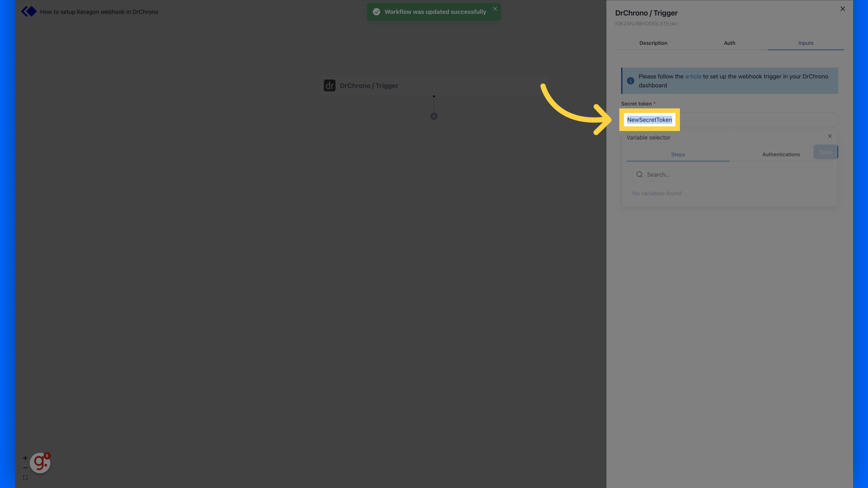Click the info icon in banner
This screenshot has width=868, height=488.
click(630, 81)
